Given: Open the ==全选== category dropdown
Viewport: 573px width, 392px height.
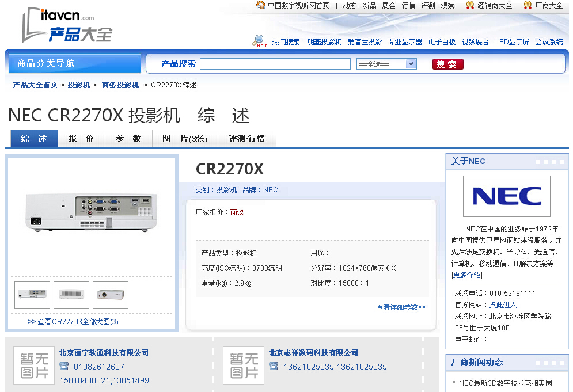Looking at the screenshot, I should (x=386, y=64).
